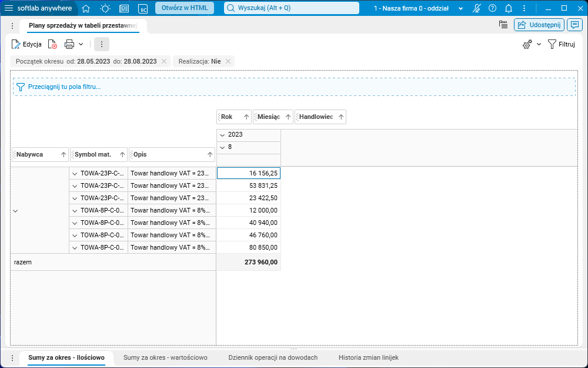Sort by the Miesiąc column field
Viewport: 588px width, 368px height.
click(273, 117)
